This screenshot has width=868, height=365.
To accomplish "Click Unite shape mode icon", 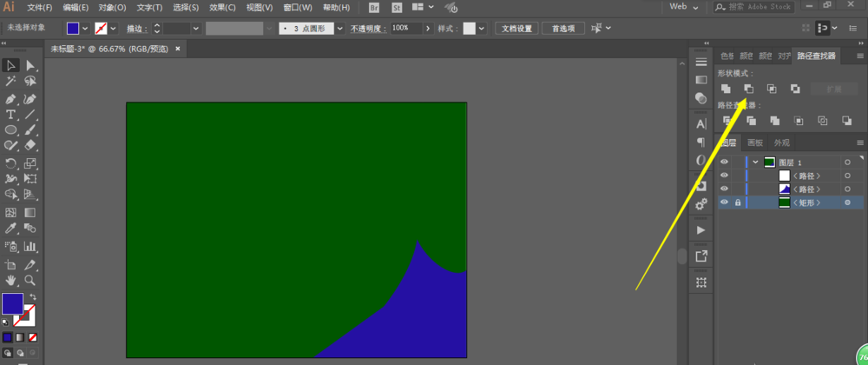I will (726, 89).
